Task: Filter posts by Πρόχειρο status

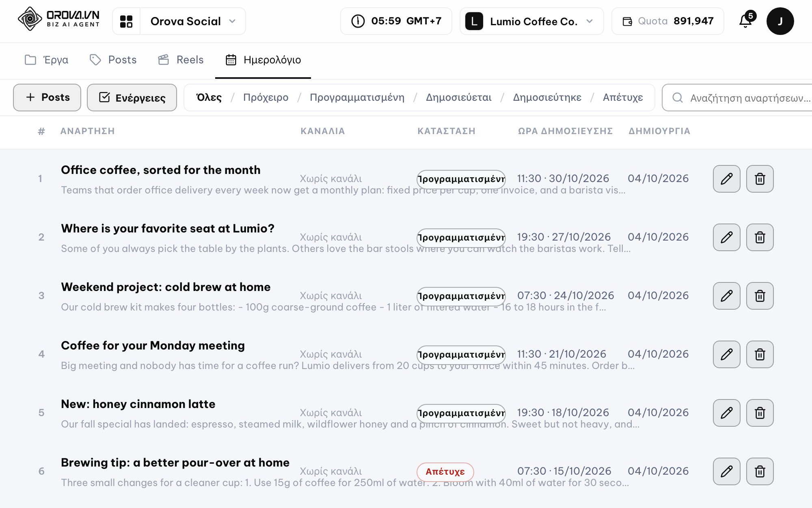Action: point(266,98)
